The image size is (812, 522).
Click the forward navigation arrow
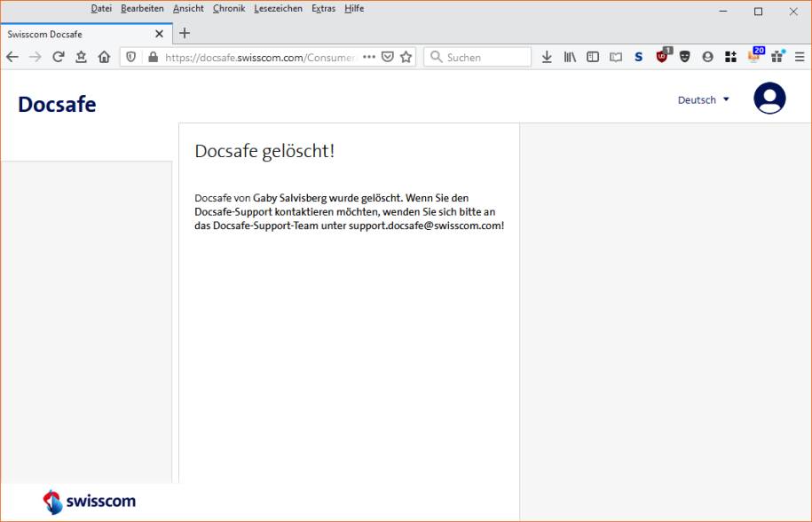35,57
